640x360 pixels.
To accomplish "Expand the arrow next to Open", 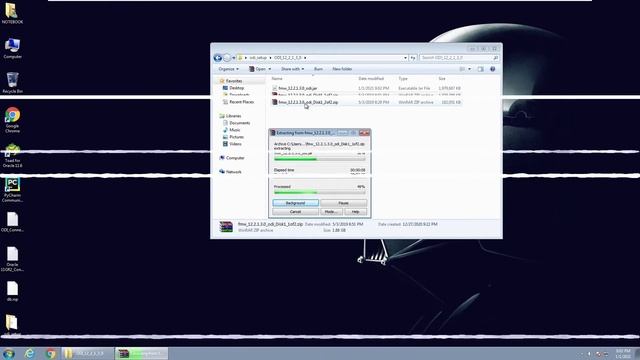I will 269,69.
